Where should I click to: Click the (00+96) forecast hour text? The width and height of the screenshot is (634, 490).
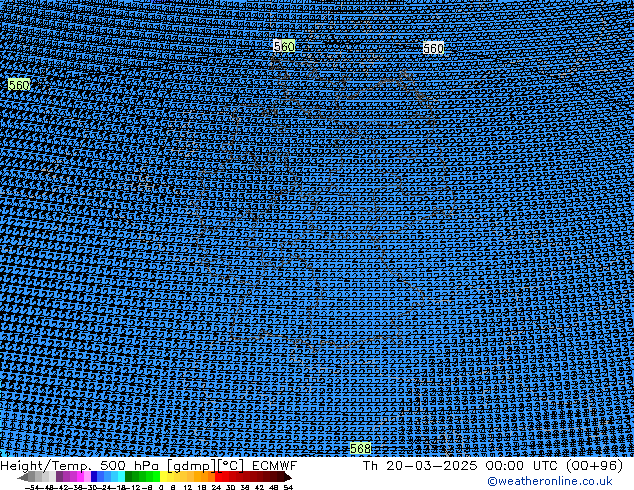(594, 465)
